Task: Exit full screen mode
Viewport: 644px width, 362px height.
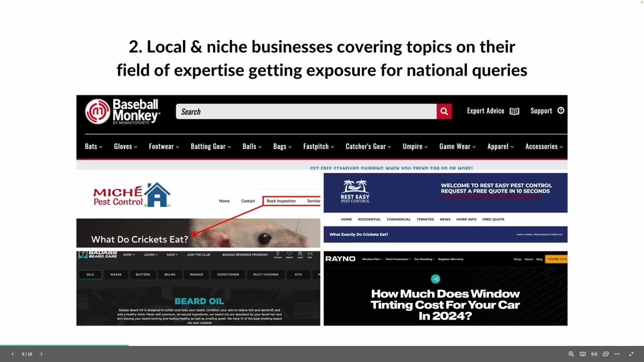Action: 631,354
